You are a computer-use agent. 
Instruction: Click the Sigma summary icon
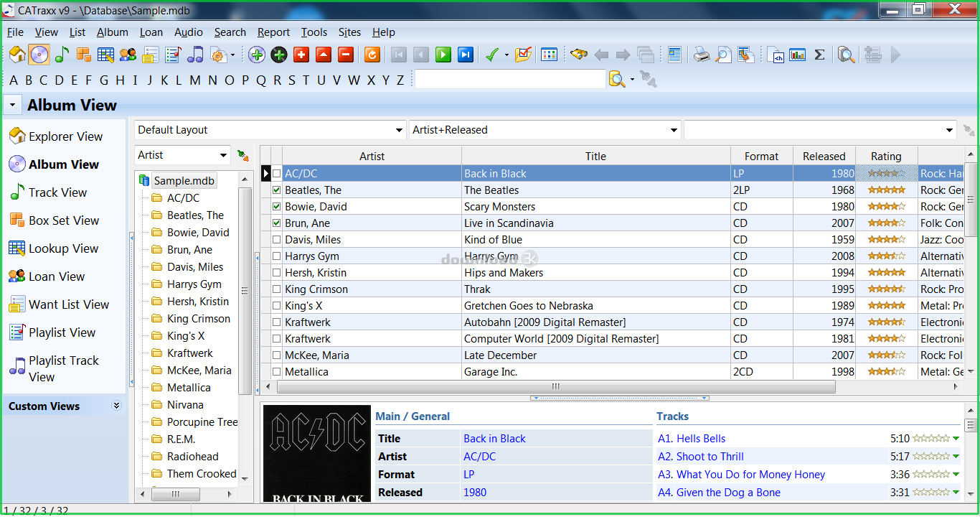point(819,55)
